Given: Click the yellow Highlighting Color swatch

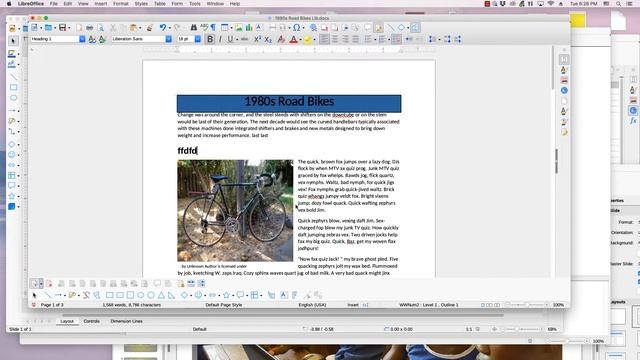Looking at the screenshot, I should (x=307, y=39).
